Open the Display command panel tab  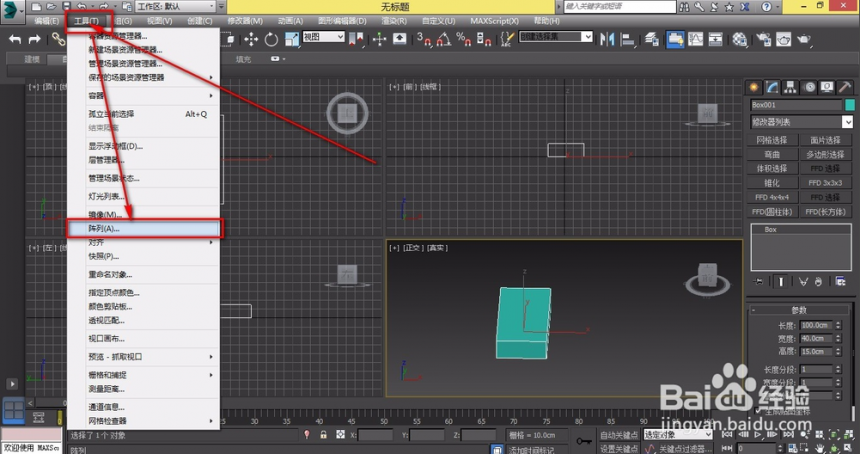click(827, 87)
